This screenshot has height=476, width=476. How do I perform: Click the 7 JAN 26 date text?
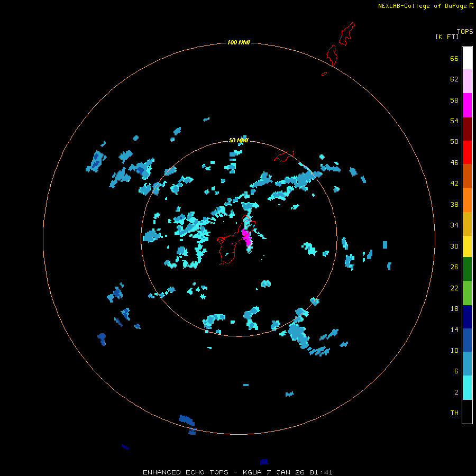[x=286, y=472]
